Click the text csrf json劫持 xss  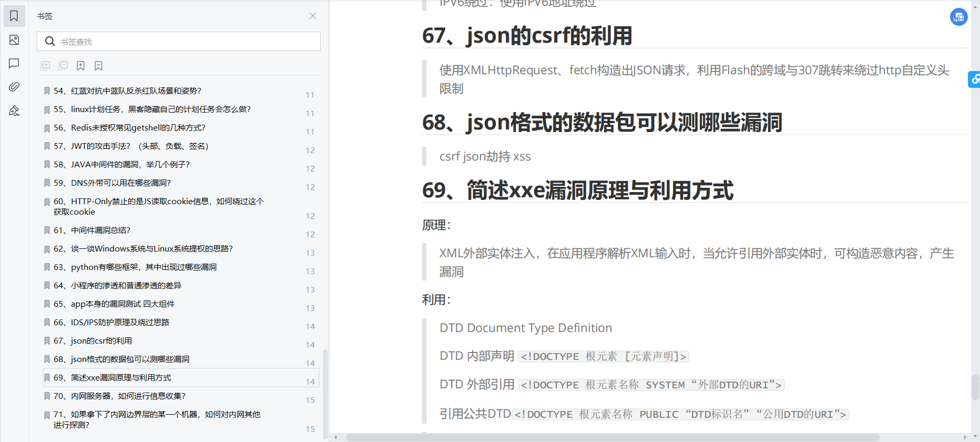coord(485,156)
